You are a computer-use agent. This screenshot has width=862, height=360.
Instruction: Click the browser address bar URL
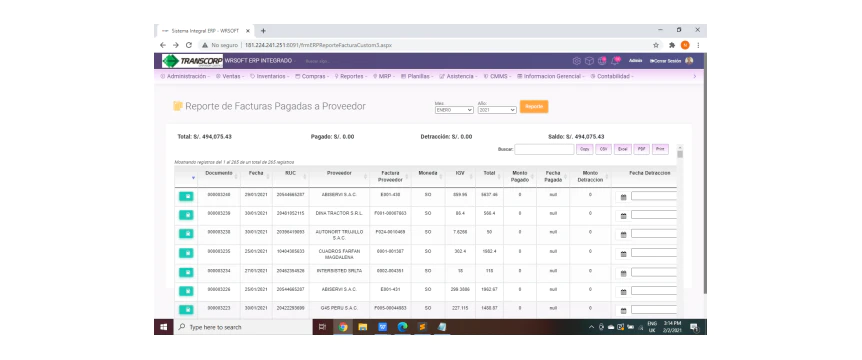coord(318,45)
